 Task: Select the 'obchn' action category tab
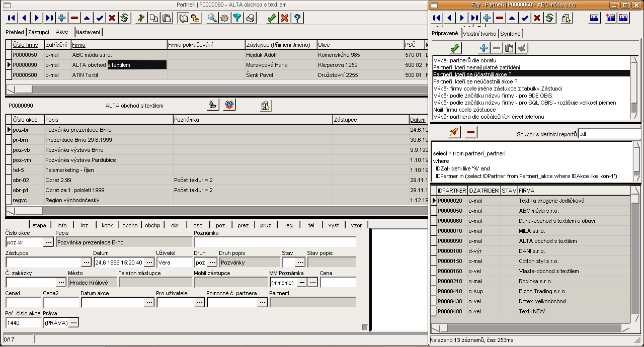(x=129, y=225)
